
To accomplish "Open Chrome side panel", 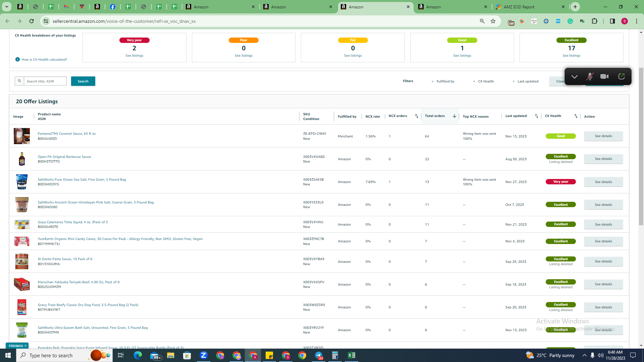I will pos(612,21).
